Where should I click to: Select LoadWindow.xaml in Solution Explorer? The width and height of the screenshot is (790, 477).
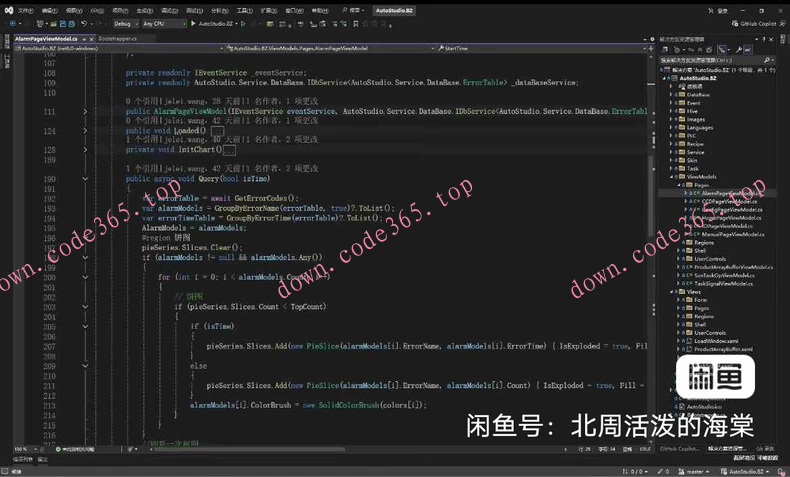point(716,341)
